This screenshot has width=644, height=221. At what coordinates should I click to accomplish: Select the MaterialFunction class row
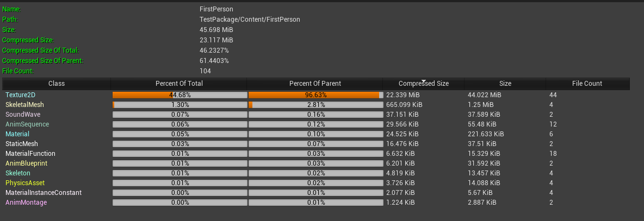(30, 154)
